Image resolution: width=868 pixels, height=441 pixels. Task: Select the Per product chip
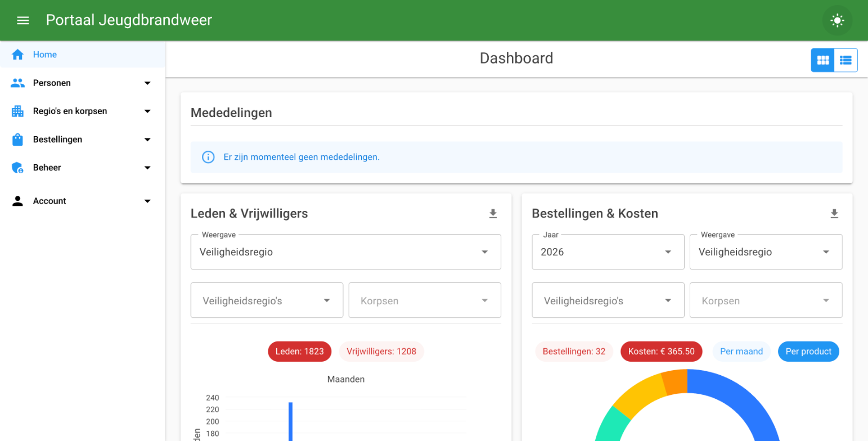pyautogui.click(x=808, y=352)
